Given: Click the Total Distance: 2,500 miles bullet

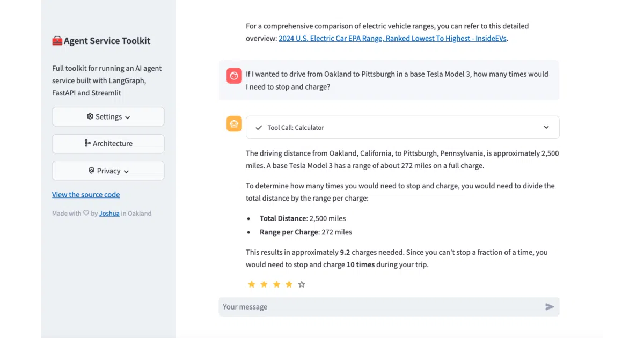Looking at the screenshot, I should pos(303,218).
